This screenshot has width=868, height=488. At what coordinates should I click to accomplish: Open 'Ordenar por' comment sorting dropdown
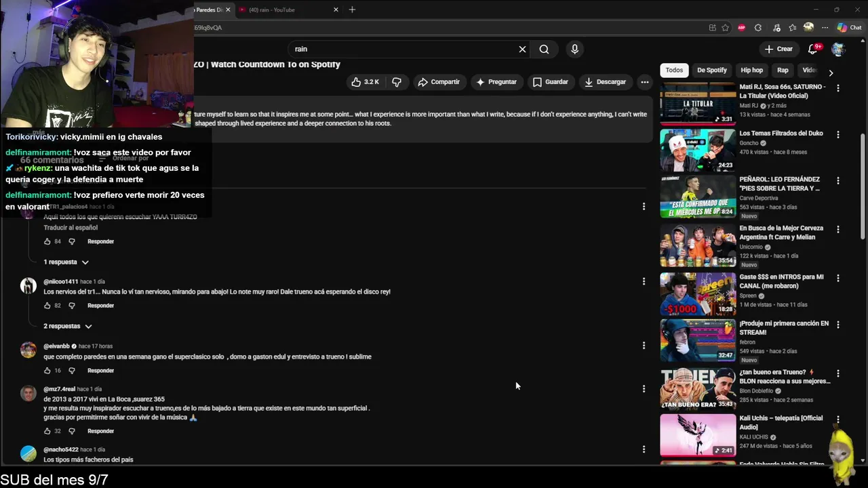coord(123,159)
